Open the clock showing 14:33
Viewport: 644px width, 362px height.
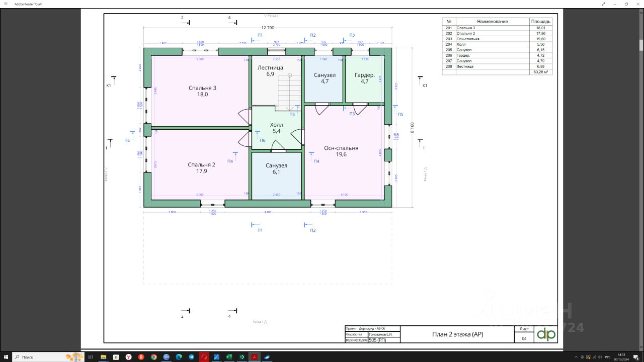tap(622, 357)
